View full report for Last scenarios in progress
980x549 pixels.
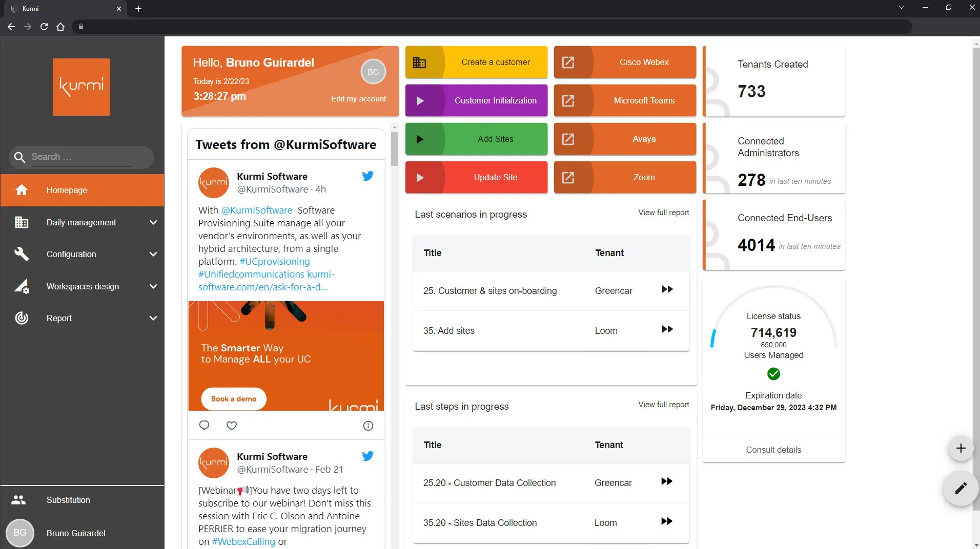click(x=663, y=213)
